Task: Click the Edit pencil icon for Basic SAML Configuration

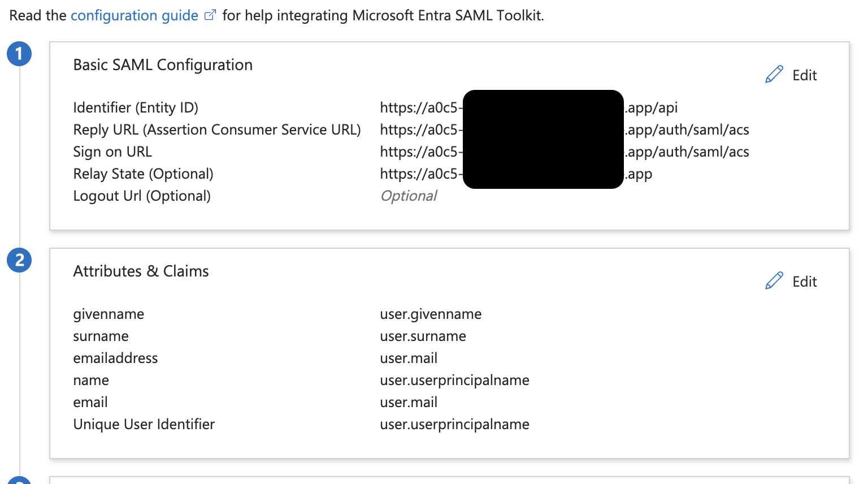Action: (774, 74)
